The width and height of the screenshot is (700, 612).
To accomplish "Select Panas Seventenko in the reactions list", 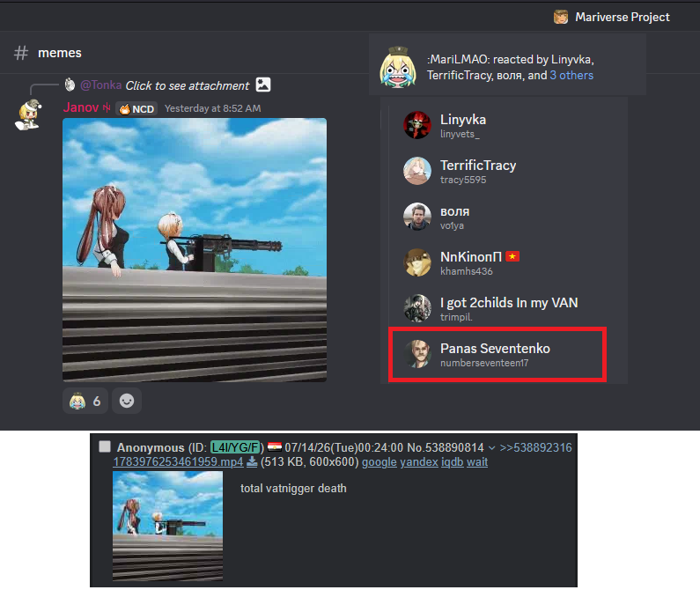I will click(497, 355).
